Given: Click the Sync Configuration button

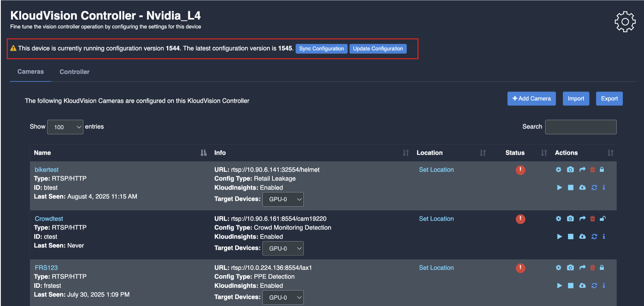Looking at the screenshot, I should click(321, 49).
